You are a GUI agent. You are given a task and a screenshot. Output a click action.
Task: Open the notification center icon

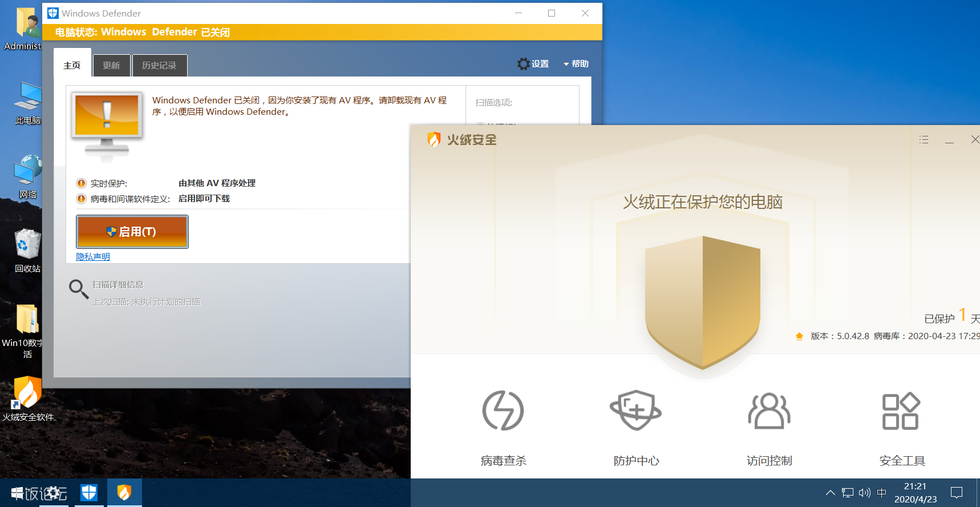coord(957,493)
